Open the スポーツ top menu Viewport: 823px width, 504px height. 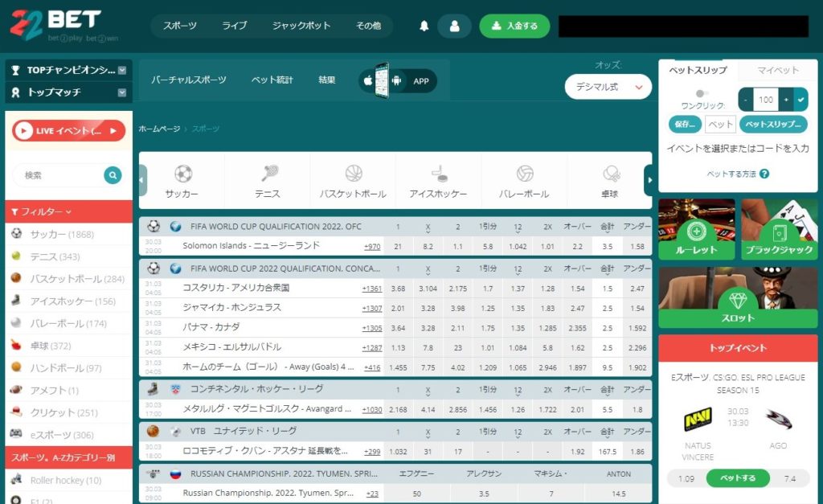(x=180, y=26)
